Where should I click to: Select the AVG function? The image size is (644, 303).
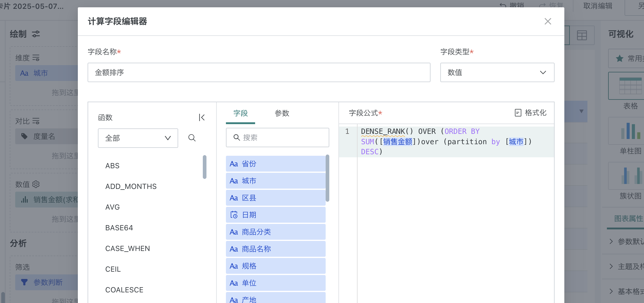113,207
